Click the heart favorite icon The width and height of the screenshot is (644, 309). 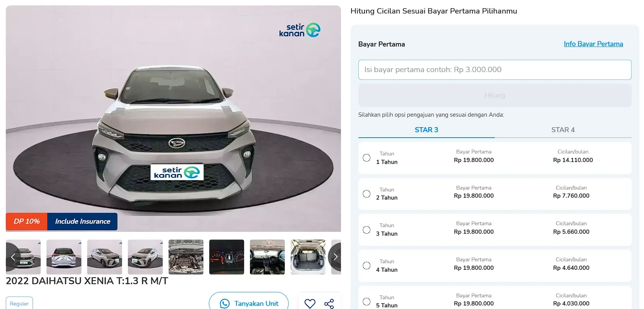(x=310, y=304)
